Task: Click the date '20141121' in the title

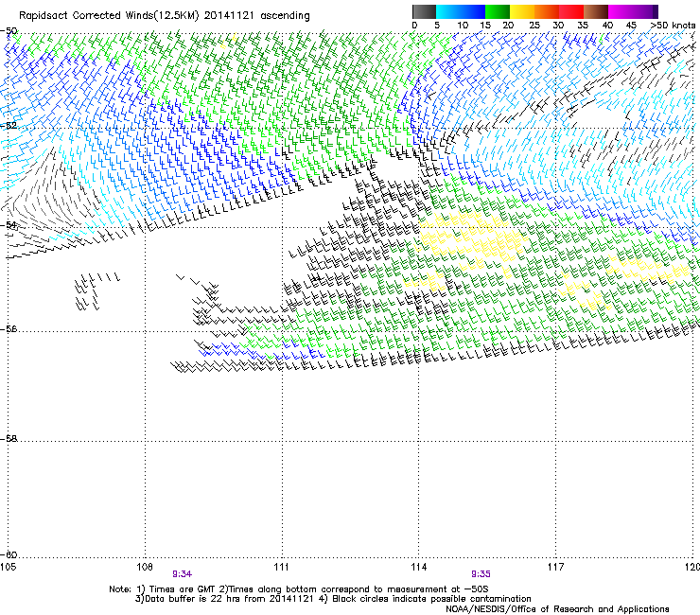Action: point(229,16)
